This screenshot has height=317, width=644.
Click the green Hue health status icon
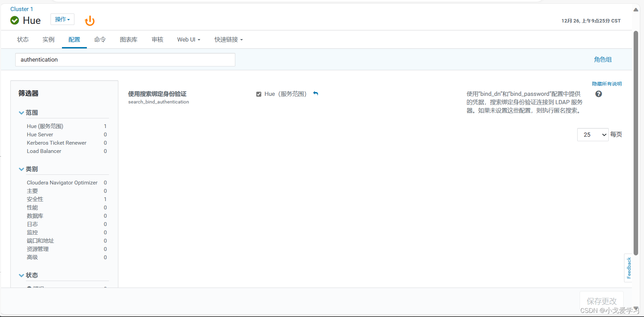pyautogui.click(x=15, y=20)
